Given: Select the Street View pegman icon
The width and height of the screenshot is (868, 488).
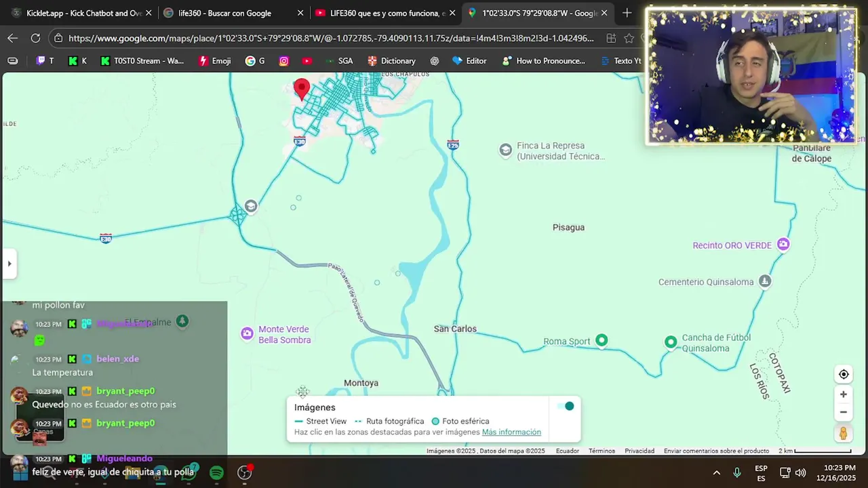Looking at the screenshot, I should coord(844,433).
